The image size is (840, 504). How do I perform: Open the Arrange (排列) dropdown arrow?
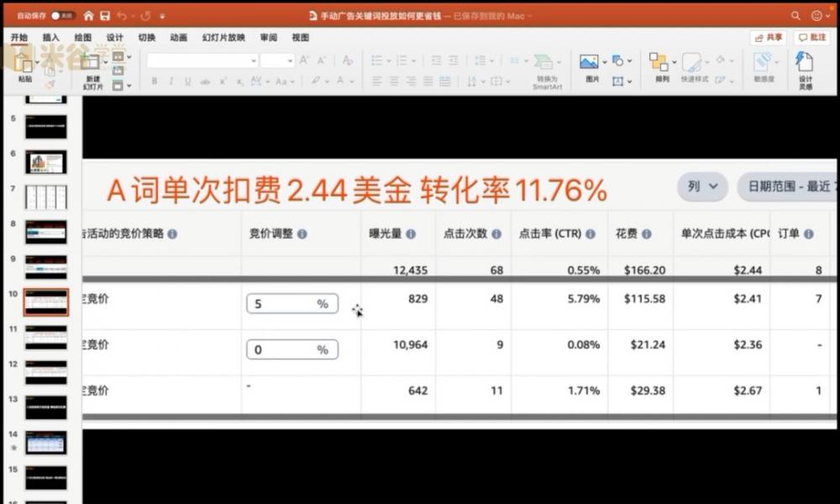coord(674,61)
